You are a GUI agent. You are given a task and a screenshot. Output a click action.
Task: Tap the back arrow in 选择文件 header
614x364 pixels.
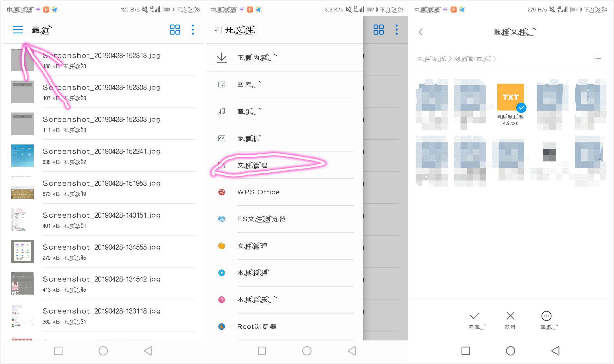[x=421, y=32]
